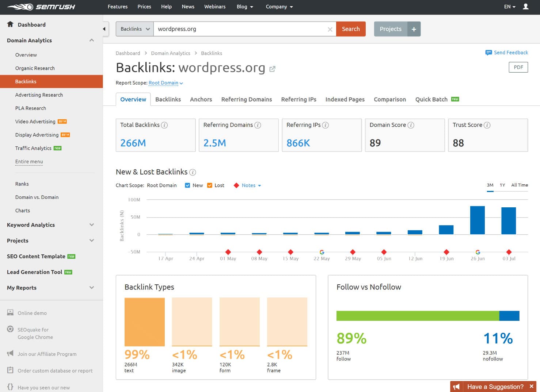Switch to the Anchors tab

201,99
